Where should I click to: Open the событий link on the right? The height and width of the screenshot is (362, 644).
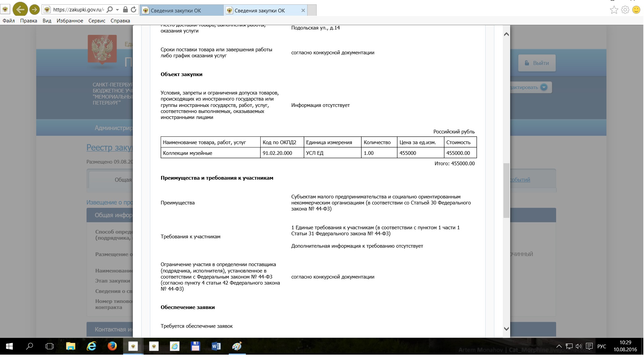coord(520,180)
